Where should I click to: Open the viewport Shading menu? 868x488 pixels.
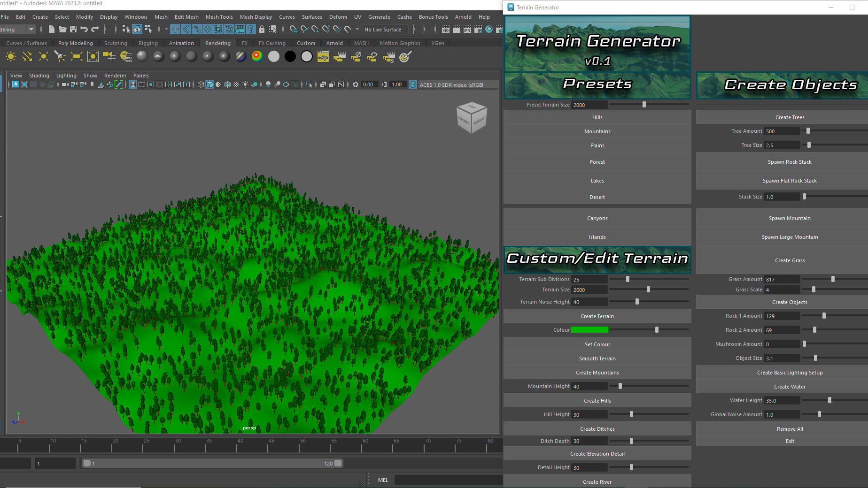(x=39, y=76)
